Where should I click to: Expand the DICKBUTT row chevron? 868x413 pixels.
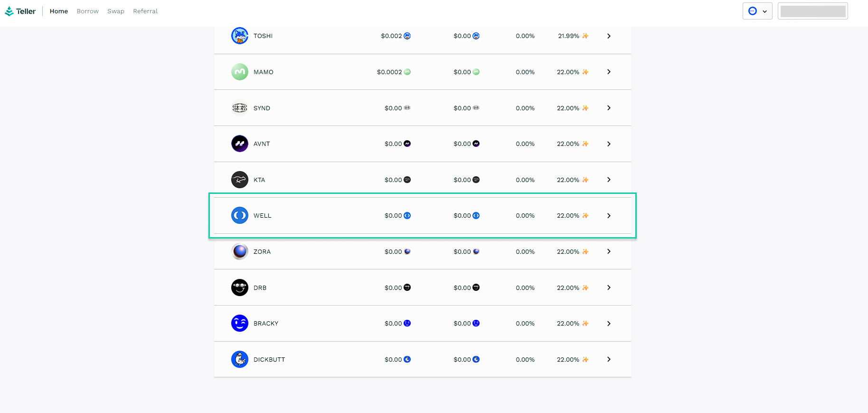pos(609,359)
